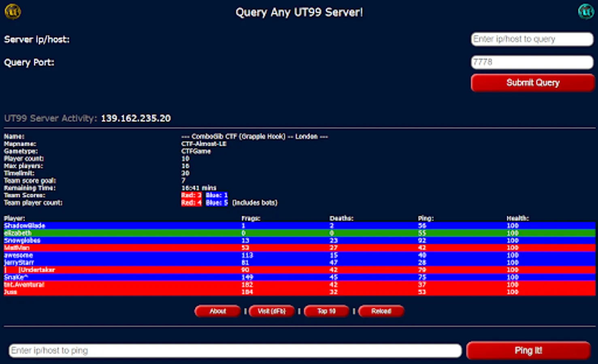598x364 pixels.
Task: Click the Blue team player count badge
Action: (x=217, y=203)
